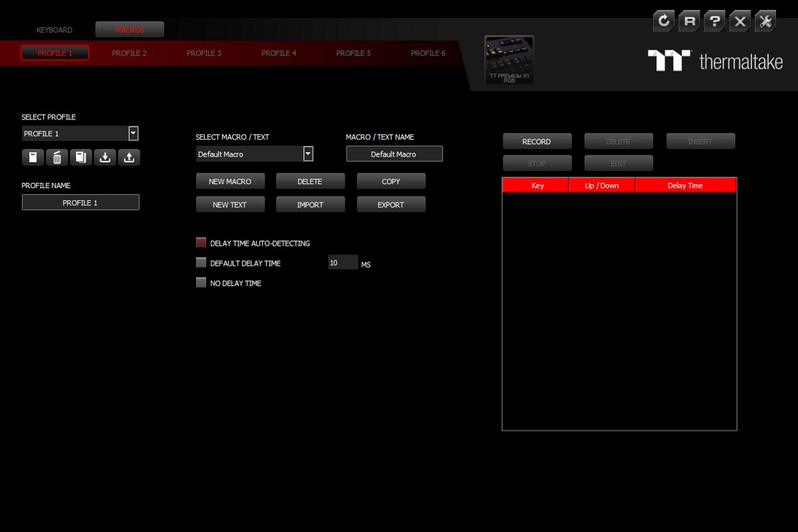Click the INSERT button
798x532 pixels.
point(700,142)
